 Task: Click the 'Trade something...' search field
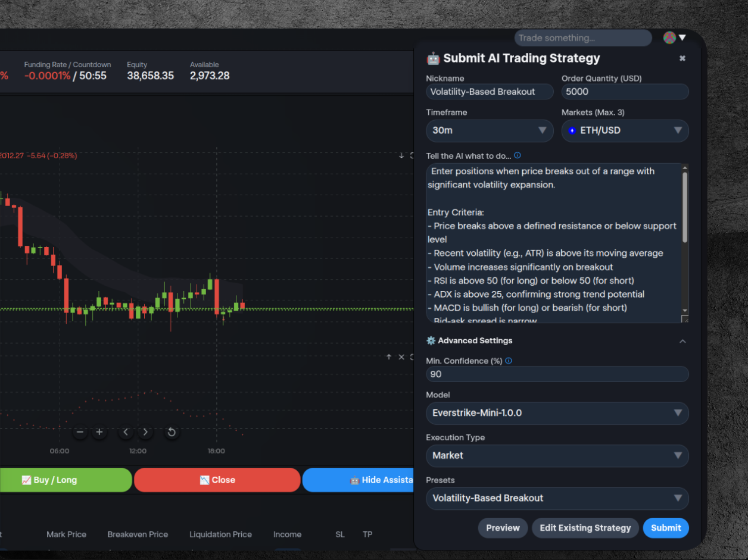[582, 37]
